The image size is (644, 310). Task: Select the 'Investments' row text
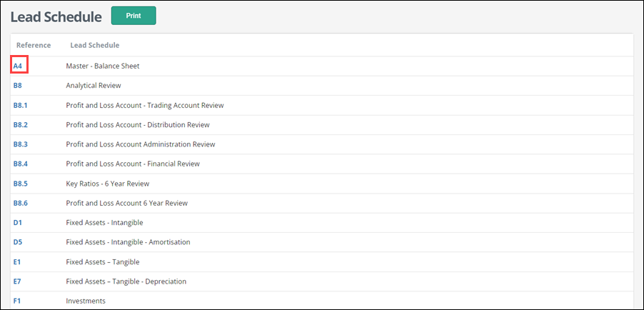86,301
